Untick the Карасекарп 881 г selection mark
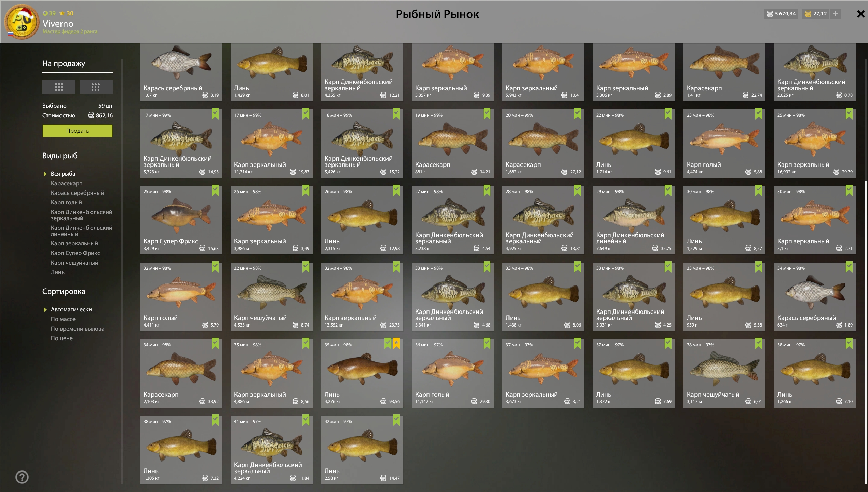The height and width of the screenshot is (492, 868). click(487, 114)
